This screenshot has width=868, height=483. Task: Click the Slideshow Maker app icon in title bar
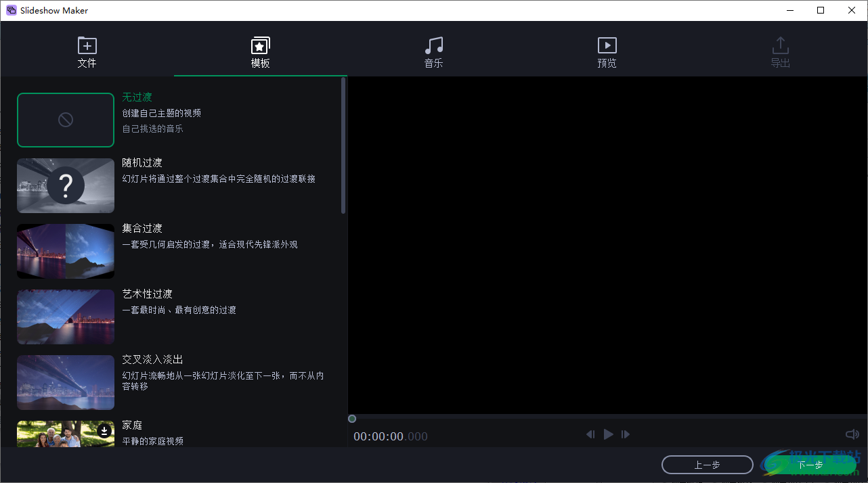coord(11,10)
